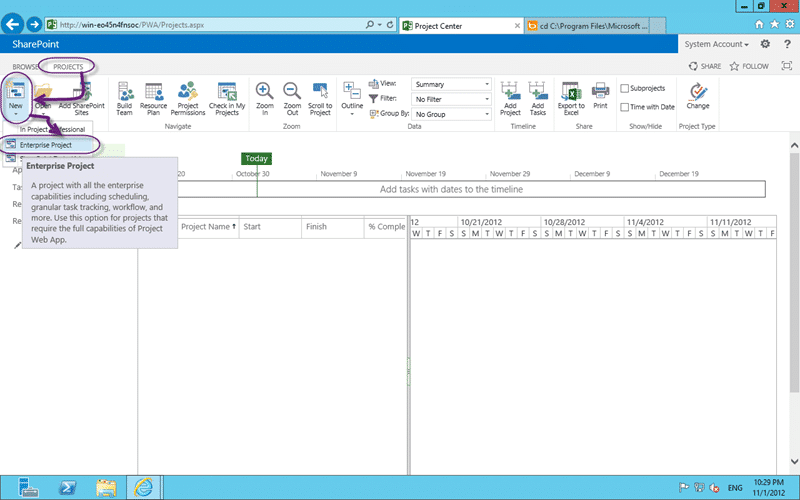Close the Project Center browser tab
The image size is (800, 500).
tap(517, 26)
